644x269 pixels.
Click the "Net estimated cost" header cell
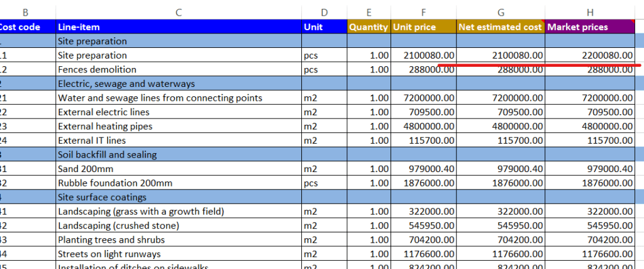point(501,26)
